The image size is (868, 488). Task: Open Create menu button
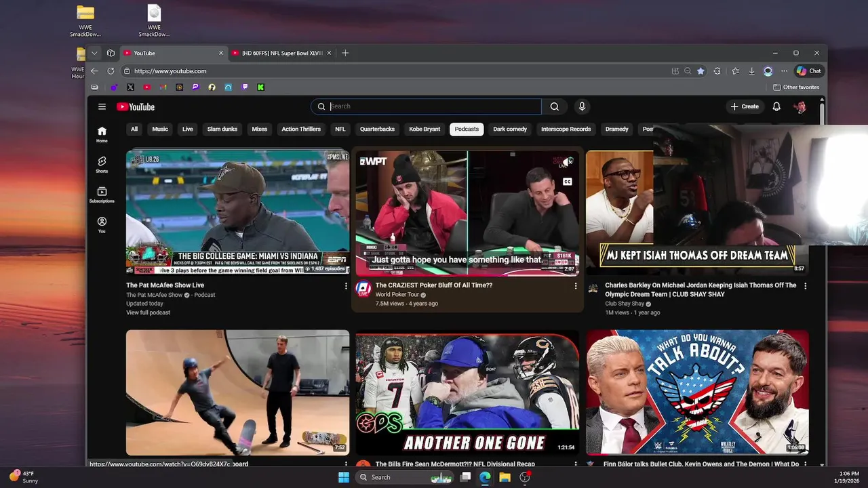745,106
